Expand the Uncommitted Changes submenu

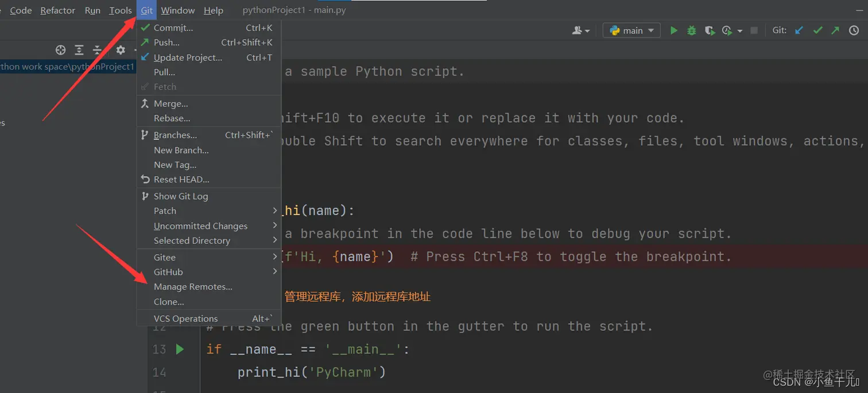[x=209, y=225]
